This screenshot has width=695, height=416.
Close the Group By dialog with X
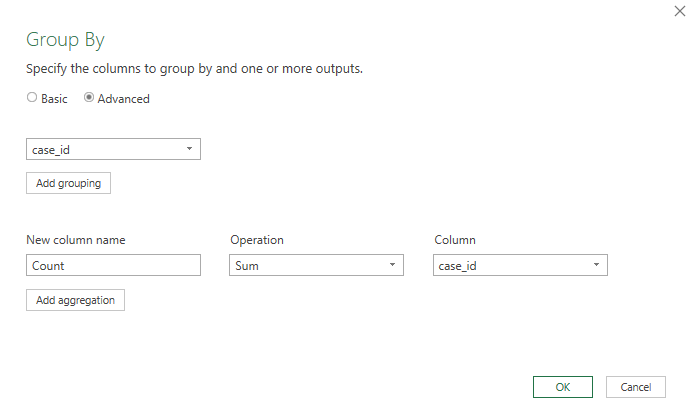tap(680, 11)
